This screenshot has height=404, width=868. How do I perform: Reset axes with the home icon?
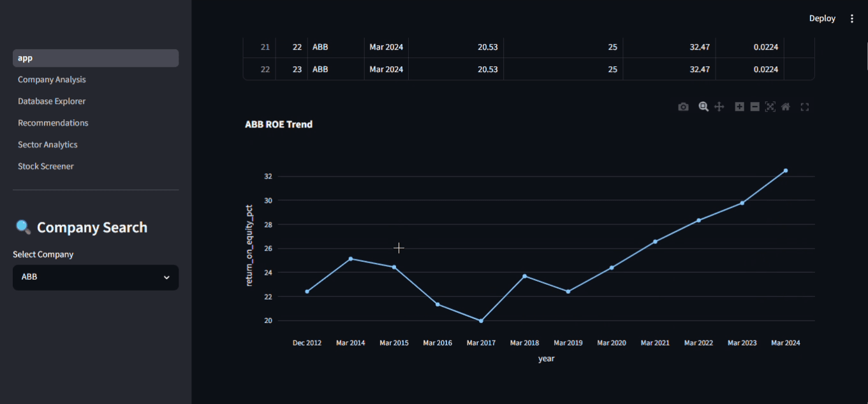pos(786,107)
